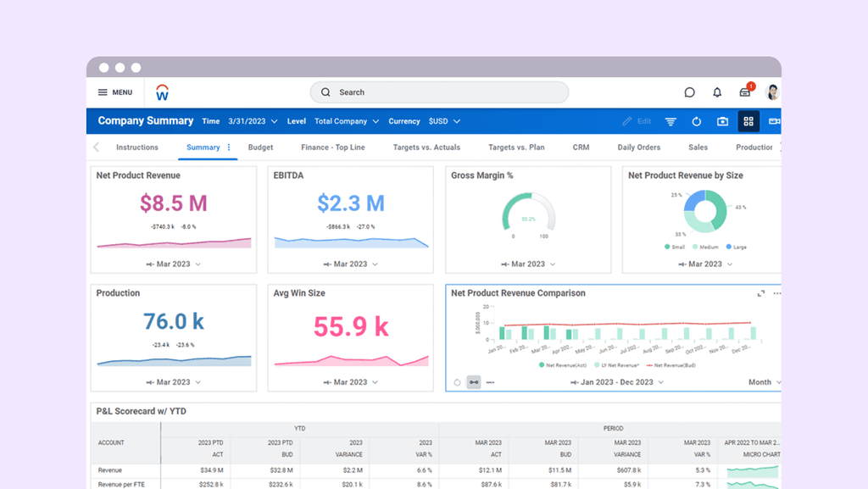Screen dimensions: 868x489
Task: Open notifications via the bell icon
Action: (x=716, y=92)
